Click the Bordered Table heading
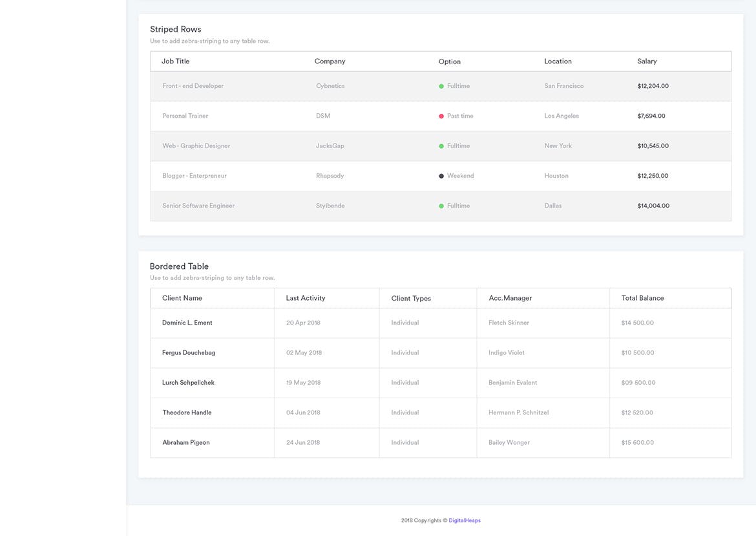 pyautogui.click(x=179, y=266)
